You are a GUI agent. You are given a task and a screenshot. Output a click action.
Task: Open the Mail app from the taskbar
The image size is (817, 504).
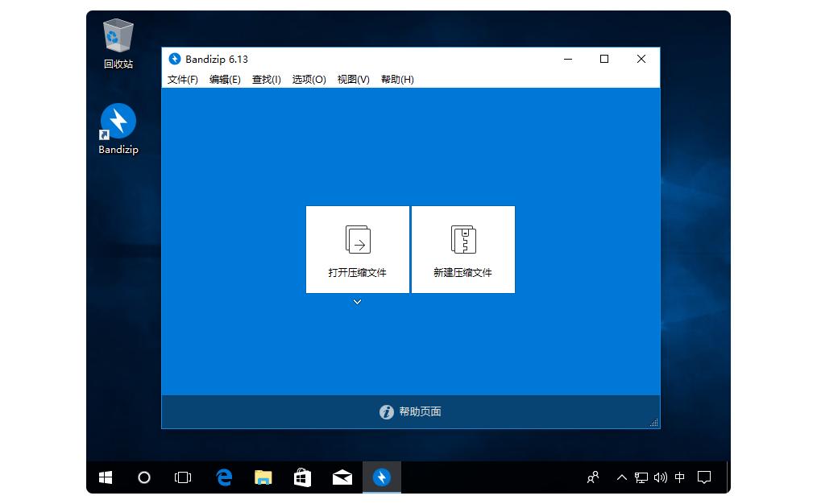pos(342,477)
